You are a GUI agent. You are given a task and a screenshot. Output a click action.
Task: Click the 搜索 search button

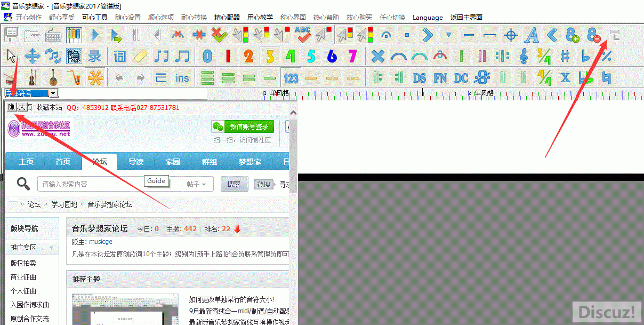(234, 184)
